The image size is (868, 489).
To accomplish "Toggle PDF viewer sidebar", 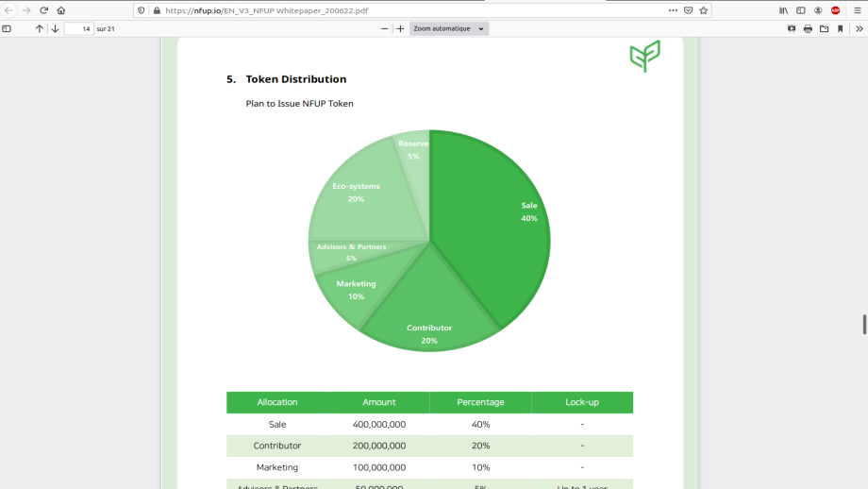I will point(7,29).
